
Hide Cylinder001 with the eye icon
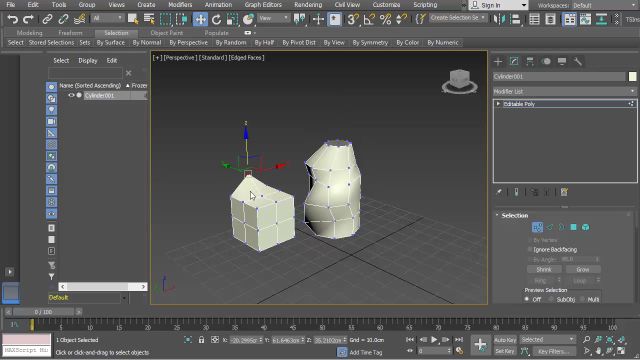point(71,95)
